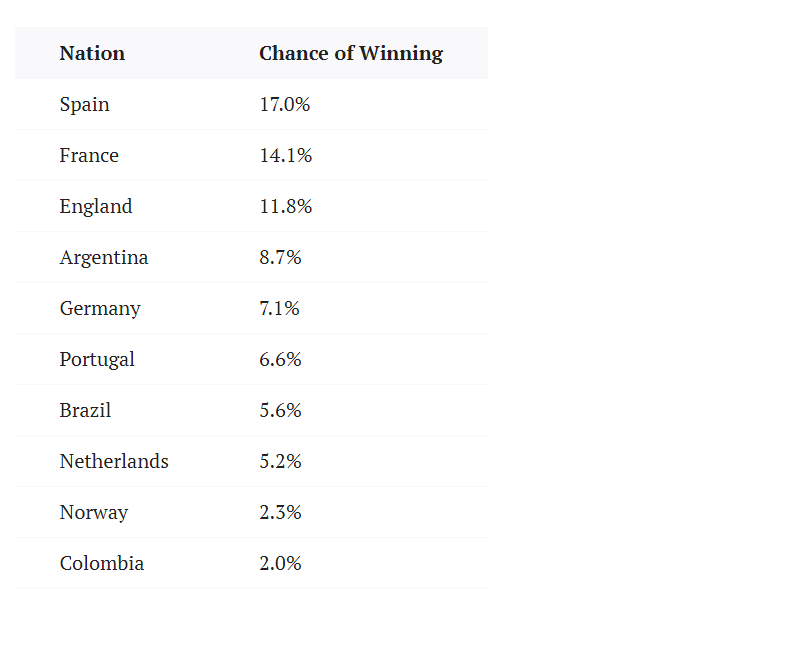Click France's 14.1% chance value

286,155
